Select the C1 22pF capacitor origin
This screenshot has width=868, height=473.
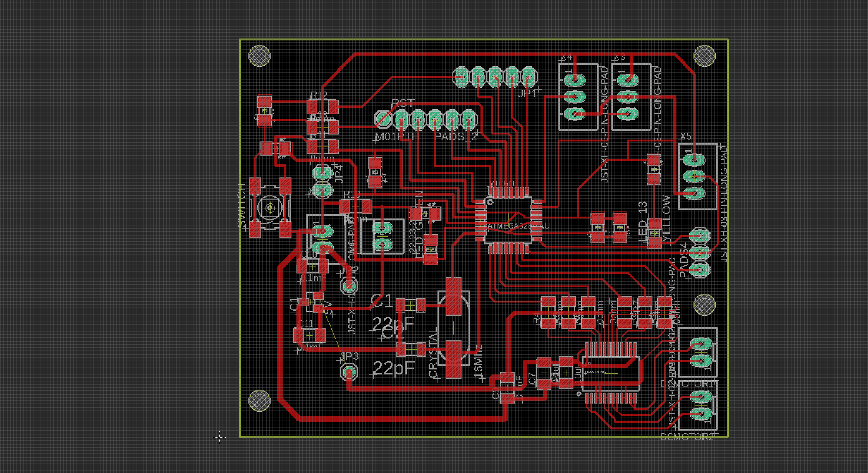(x=410, y=305)
